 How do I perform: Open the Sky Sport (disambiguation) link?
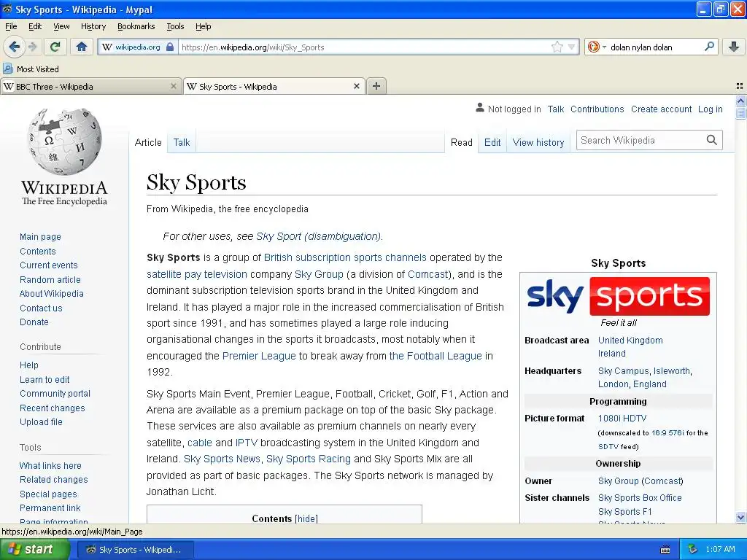(319, 236)
